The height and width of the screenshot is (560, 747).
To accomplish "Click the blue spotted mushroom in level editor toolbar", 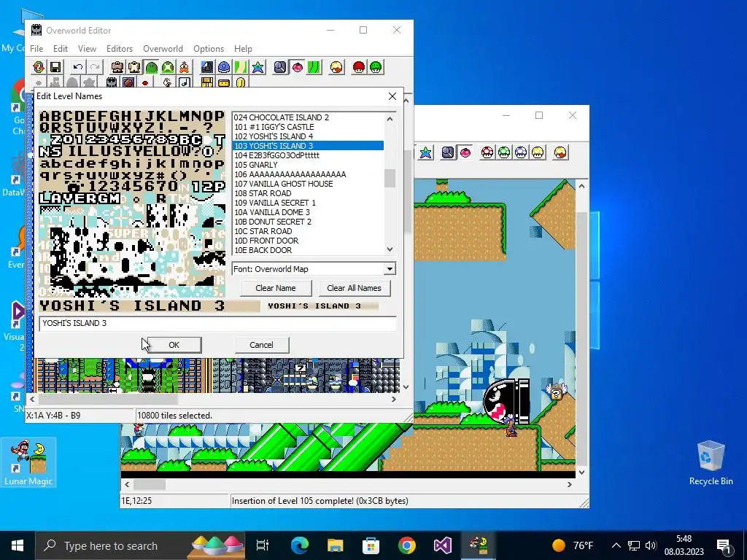I will click(521, 152).
